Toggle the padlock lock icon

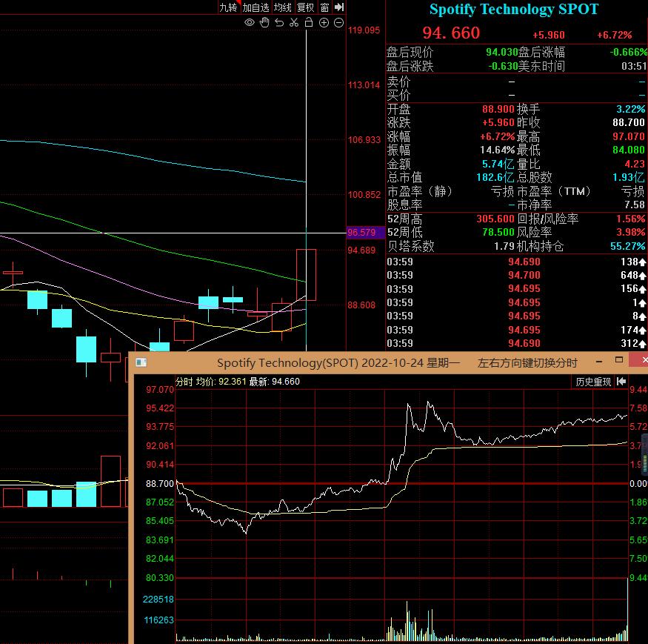click(x=309, y=22)
